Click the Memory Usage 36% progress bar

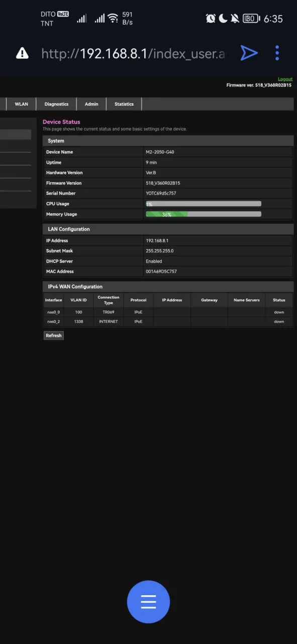click(x=204, y=214)
